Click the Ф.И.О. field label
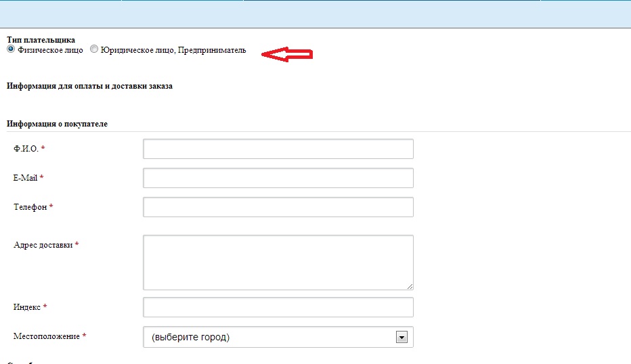 (26, 149)
